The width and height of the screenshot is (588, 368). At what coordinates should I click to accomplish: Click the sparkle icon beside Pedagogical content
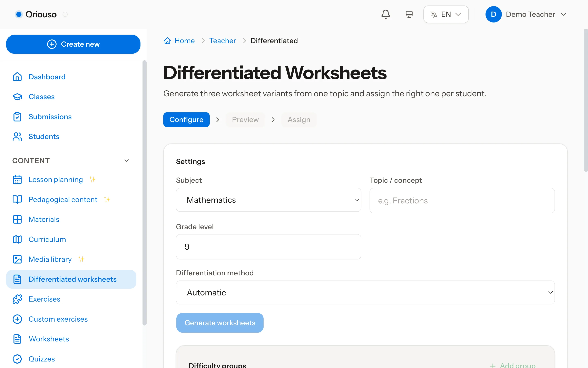107,199
